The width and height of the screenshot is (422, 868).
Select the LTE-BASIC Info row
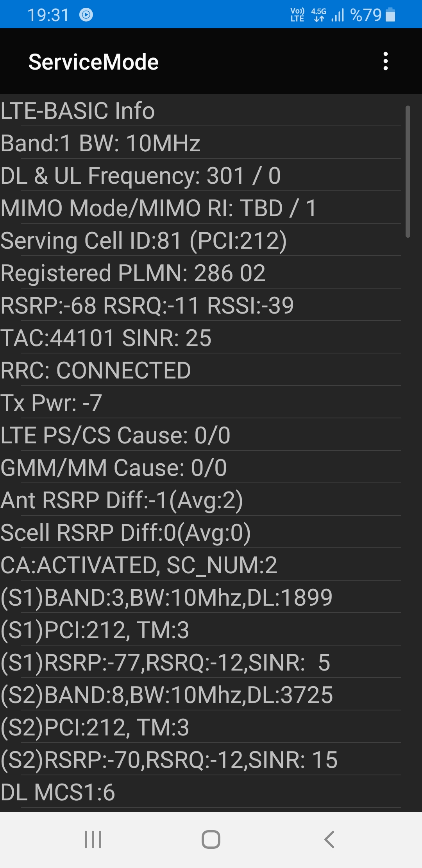(200, 110)
